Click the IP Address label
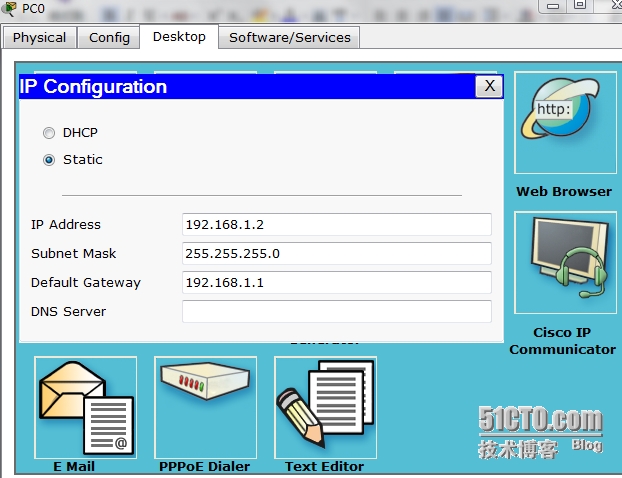 (x=66, y=225)
